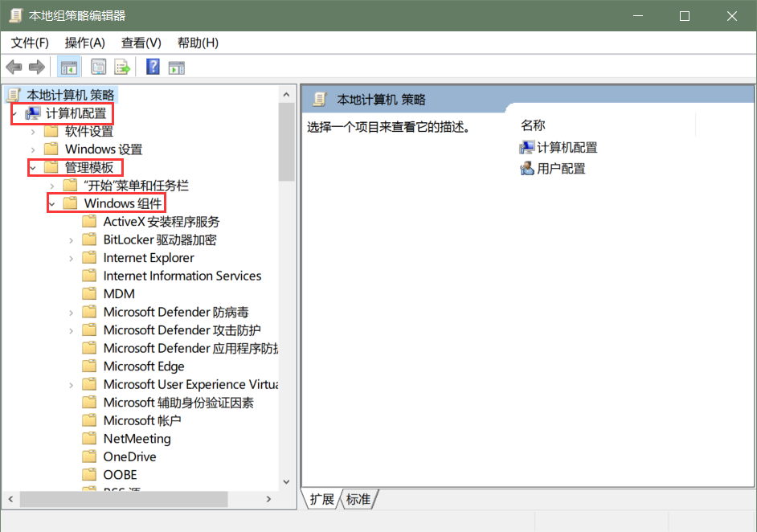
Task: Toggle the show/hide action pane icon
Action: pyautogui.click(x=177, y=68)
